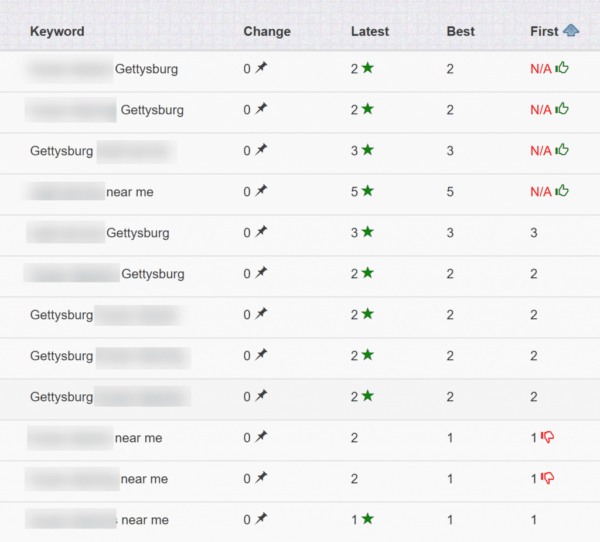Sort by the Latest column header

[x=370, y=31]
